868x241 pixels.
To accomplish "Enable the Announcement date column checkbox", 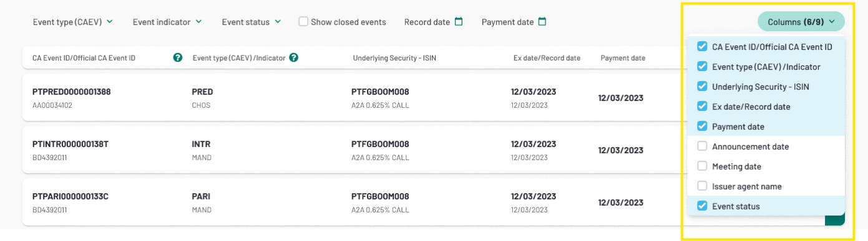I will [702, 146].
